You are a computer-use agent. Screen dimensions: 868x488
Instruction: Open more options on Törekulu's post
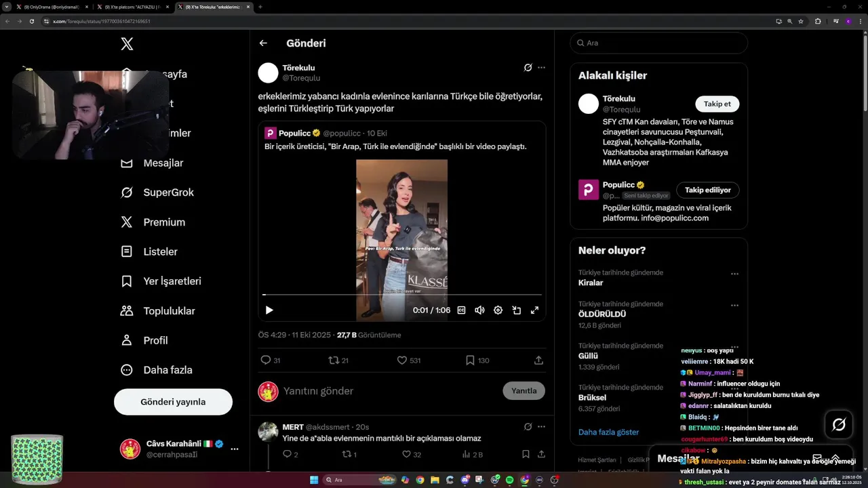tap(541, 68)
